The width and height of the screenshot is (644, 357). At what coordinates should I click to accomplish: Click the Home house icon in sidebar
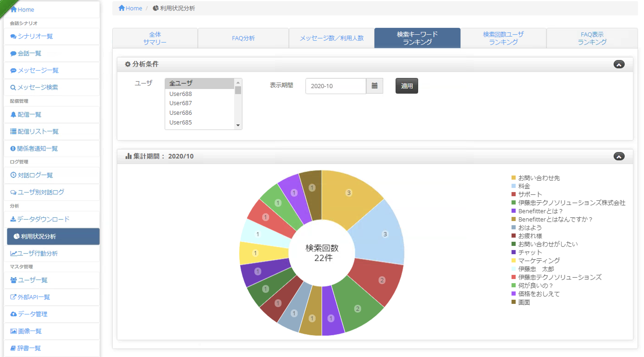tap(14, 9)
